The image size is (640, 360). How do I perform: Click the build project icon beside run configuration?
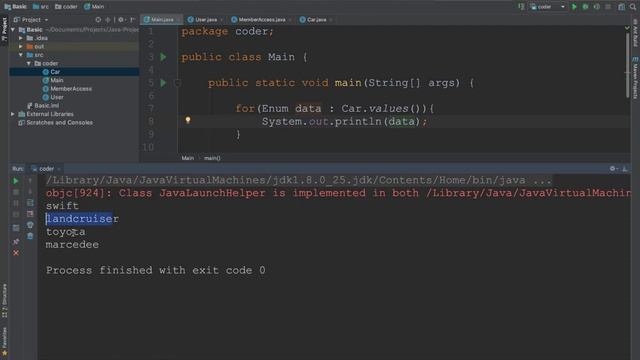(x=521, y=7)
